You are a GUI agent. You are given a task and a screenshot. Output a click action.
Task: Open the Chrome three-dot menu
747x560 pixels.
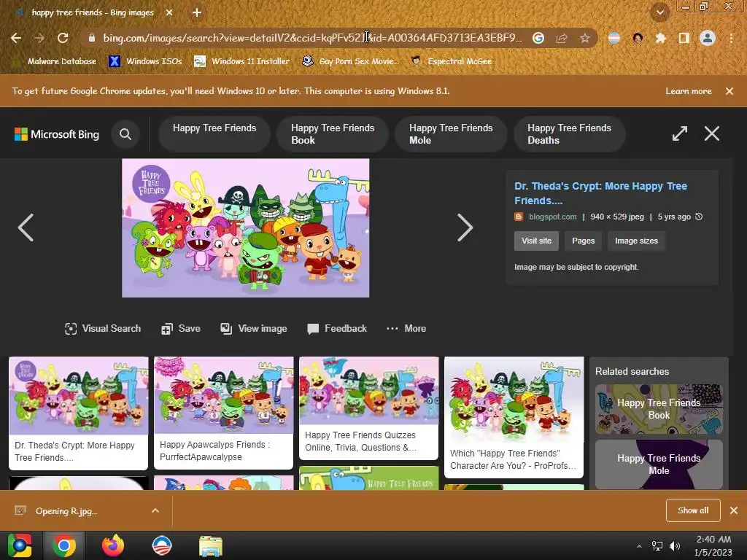click(731, 38)
